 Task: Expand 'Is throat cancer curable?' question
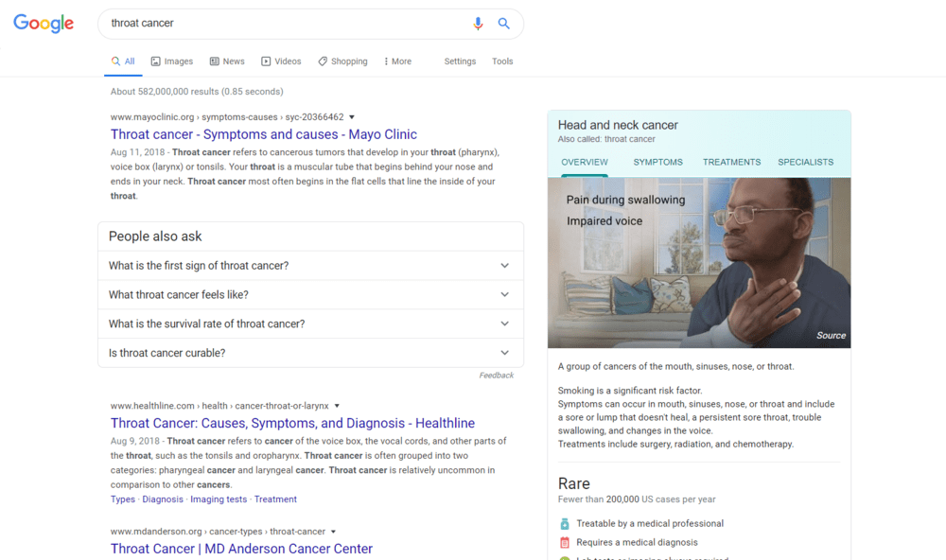[310, 353]
